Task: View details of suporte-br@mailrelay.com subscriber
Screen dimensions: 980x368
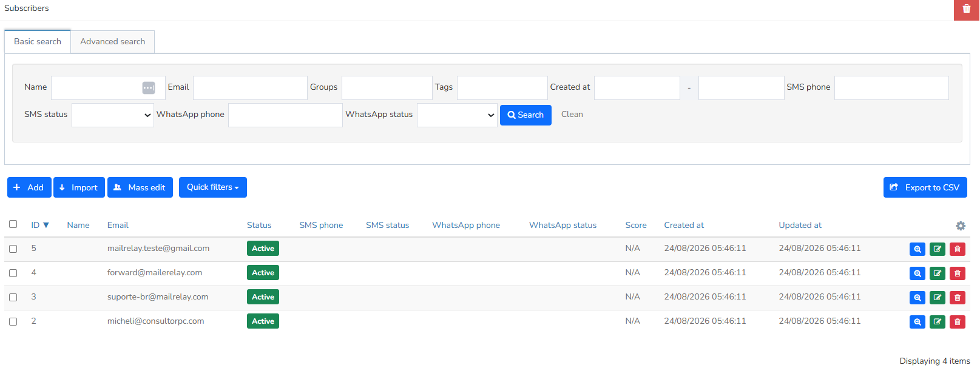Action: (917, 298)
